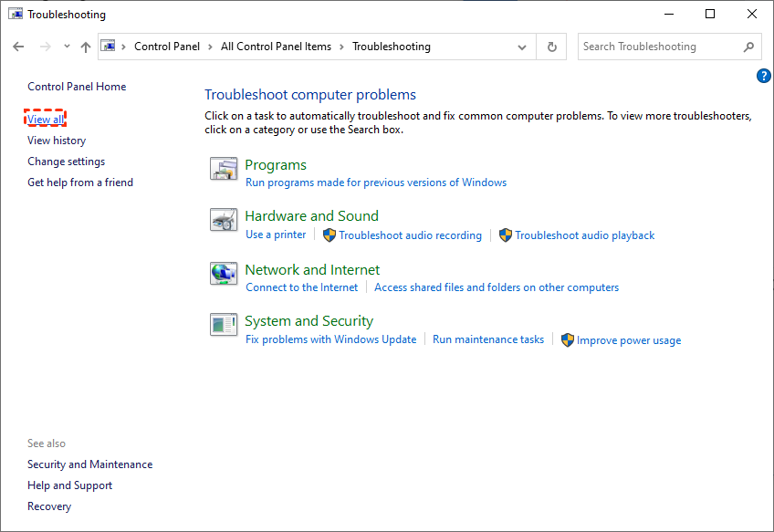Open the View all link
The height and width of the screenshot is (532, 774).
coord(46,120)
